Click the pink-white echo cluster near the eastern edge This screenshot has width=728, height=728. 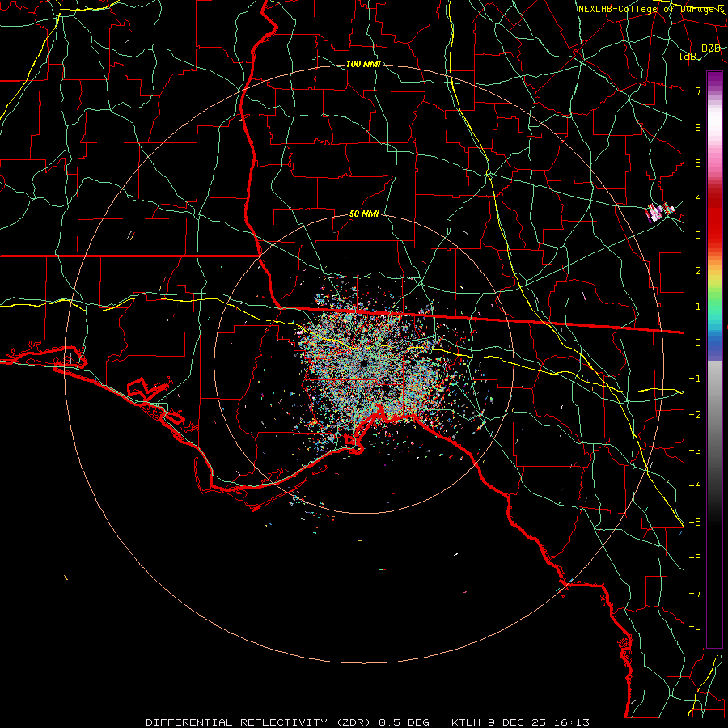point(659,212)
